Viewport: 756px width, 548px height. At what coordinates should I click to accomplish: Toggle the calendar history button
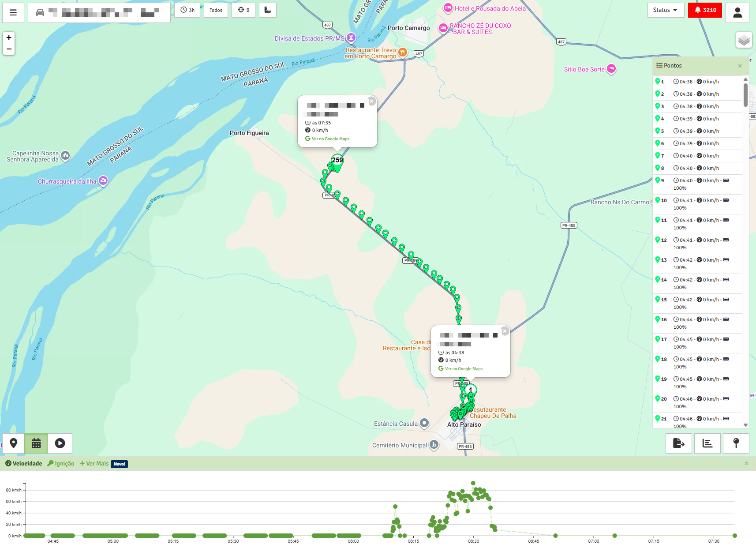point(36,443)
